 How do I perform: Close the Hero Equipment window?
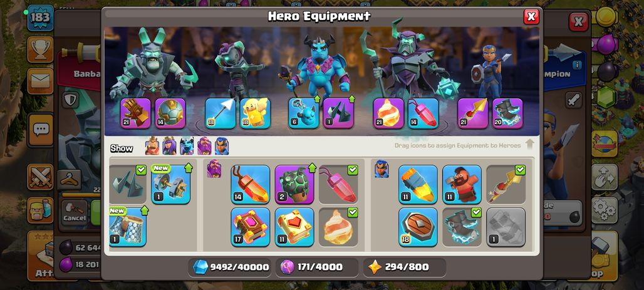(x=531, y=16)
